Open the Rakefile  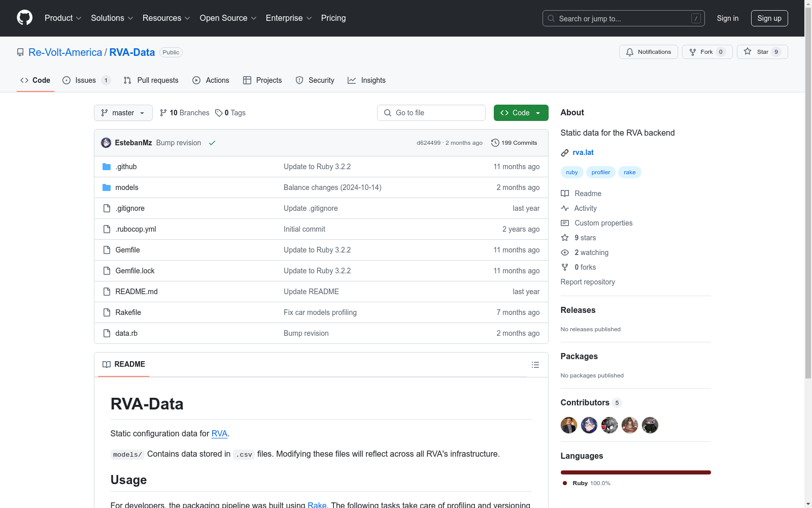128,312
